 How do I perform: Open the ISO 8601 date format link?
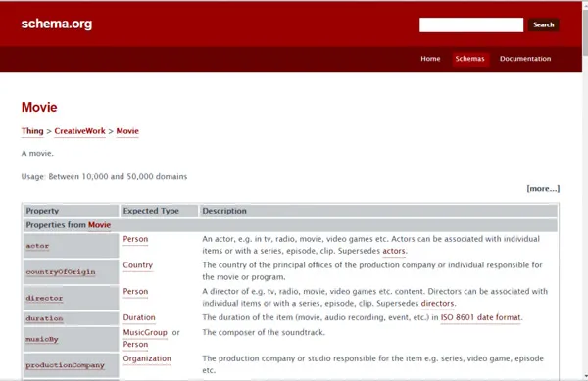coord(481,317)
